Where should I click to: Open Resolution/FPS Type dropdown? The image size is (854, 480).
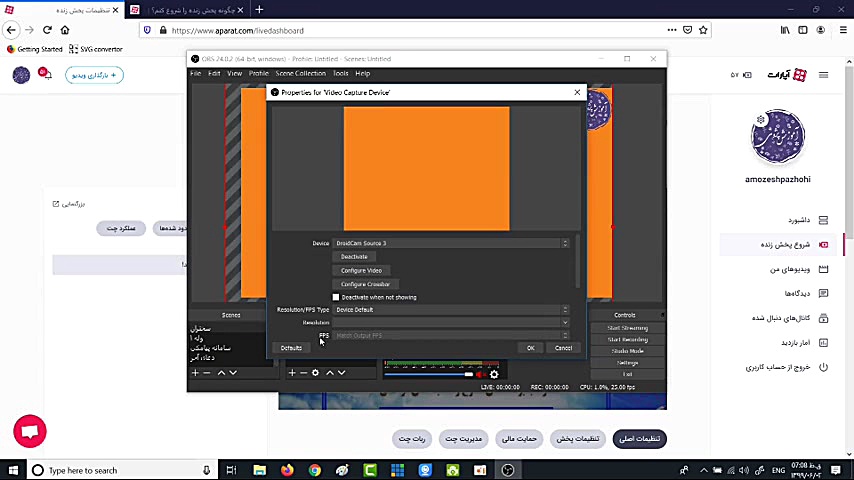click(451, 309)
